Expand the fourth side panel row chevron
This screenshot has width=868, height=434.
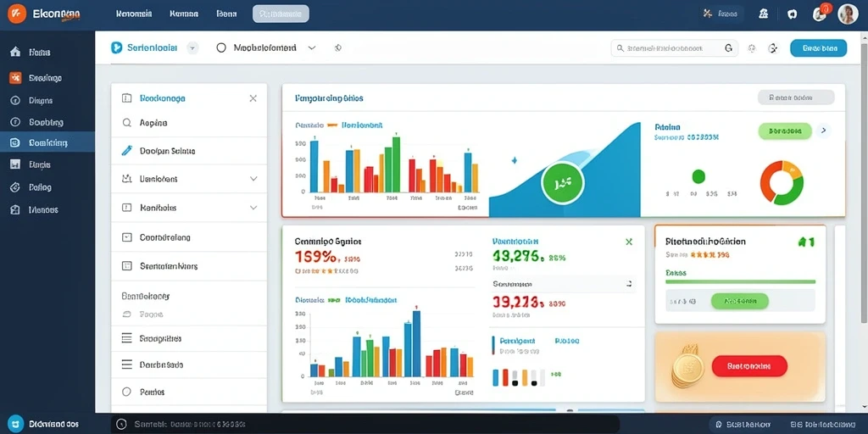point(253,208)
